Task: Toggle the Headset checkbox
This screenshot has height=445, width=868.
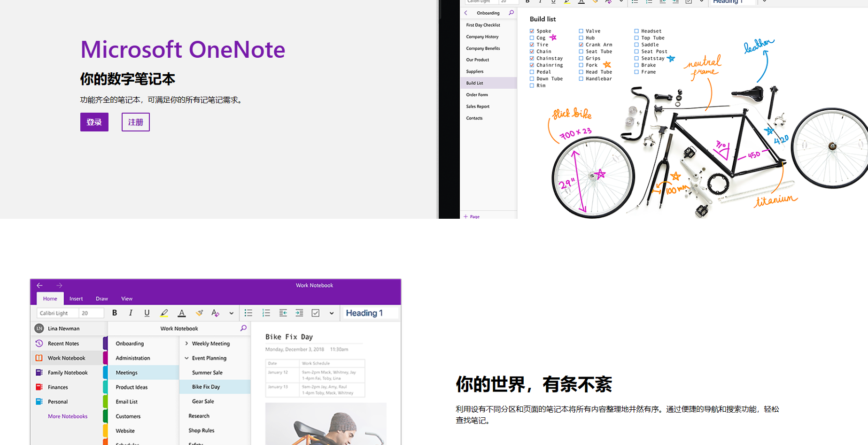Action: point(636,31)
